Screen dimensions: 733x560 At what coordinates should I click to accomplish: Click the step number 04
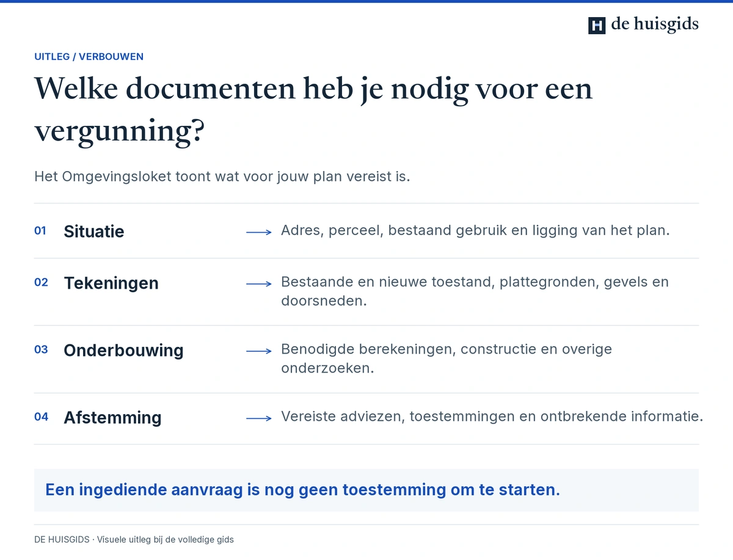41,417
